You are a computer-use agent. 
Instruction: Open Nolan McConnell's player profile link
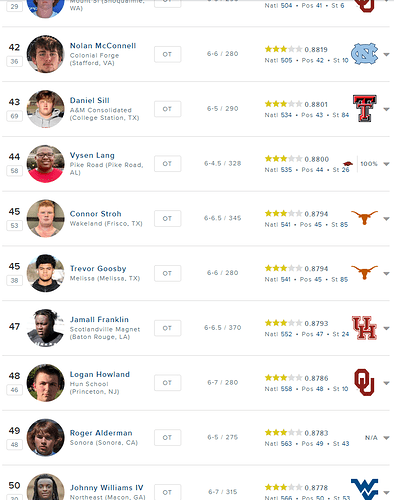click(x=103, y=46)
